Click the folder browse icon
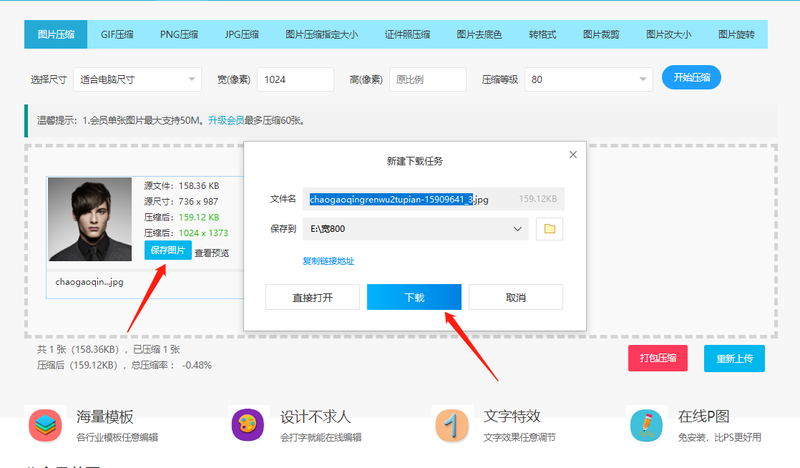This screenshot has height=468, width=800. click(x=549, y=229)
